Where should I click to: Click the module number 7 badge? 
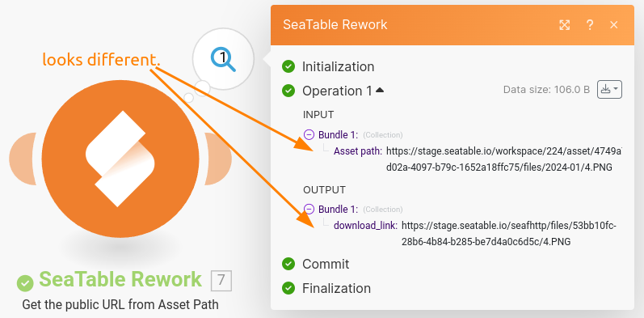(x=221, y=281)
